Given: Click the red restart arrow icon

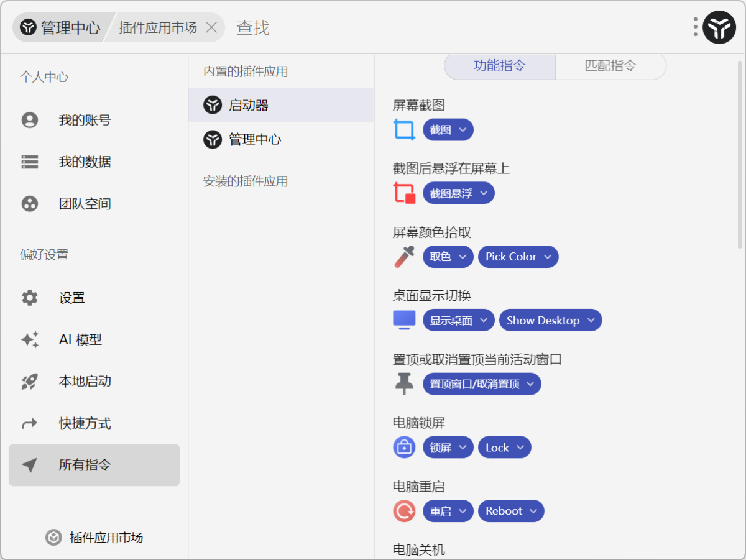Looking at the screenshot, I should [403, 510].
